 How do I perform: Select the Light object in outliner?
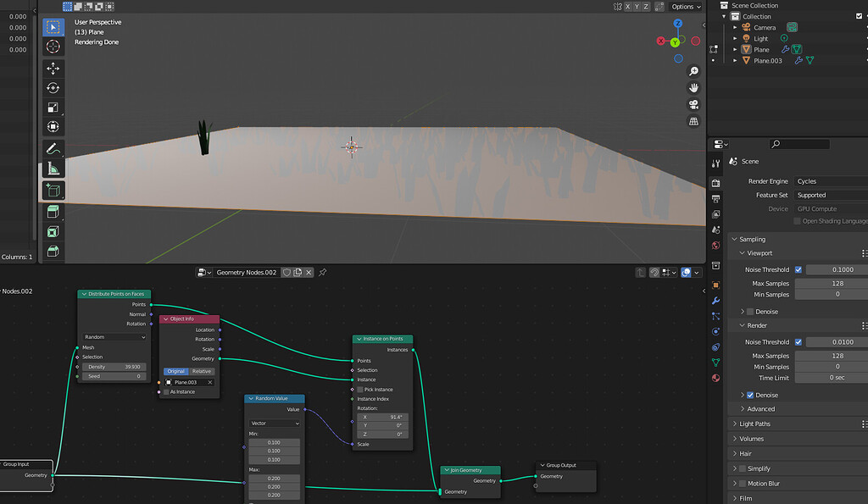(x=760, y=39)
